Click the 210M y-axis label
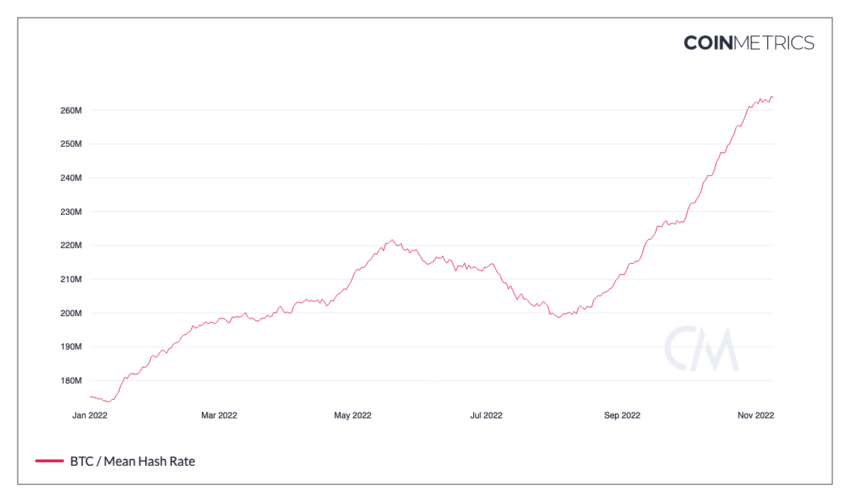Screen dimensions: 850x502 (x=70, y=279)
